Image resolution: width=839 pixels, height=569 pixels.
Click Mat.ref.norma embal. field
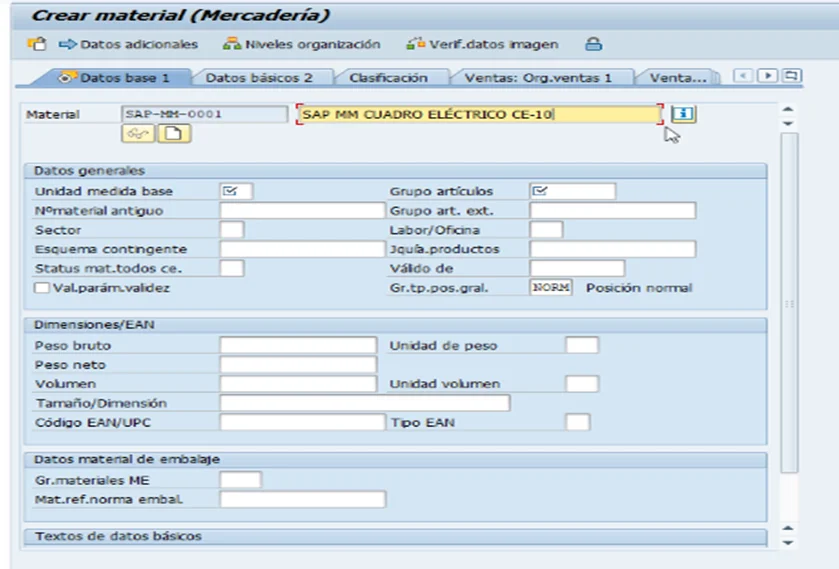(302, 499)
